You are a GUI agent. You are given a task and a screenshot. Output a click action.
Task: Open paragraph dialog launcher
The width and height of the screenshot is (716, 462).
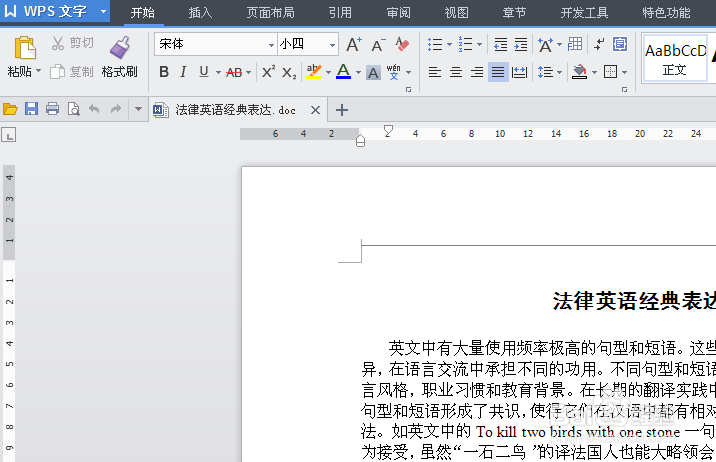click(x=624, y=90)
